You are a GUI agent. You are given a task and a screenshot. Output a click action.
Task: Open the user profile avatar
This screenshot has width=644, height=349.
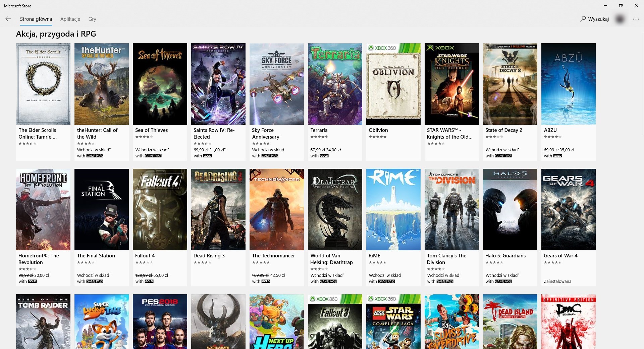(620, 19)
